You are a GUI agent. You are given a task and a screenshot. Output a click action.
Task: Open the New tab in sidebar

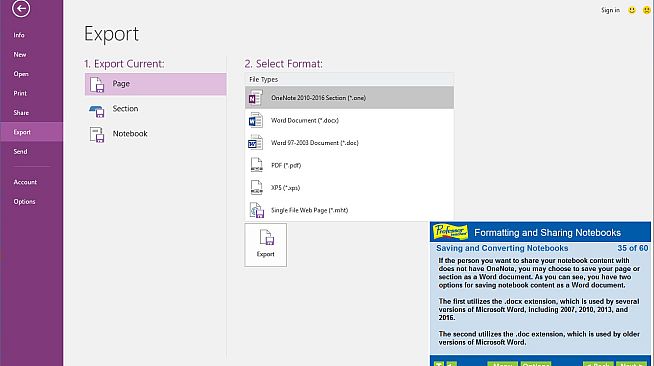[20, 55]
